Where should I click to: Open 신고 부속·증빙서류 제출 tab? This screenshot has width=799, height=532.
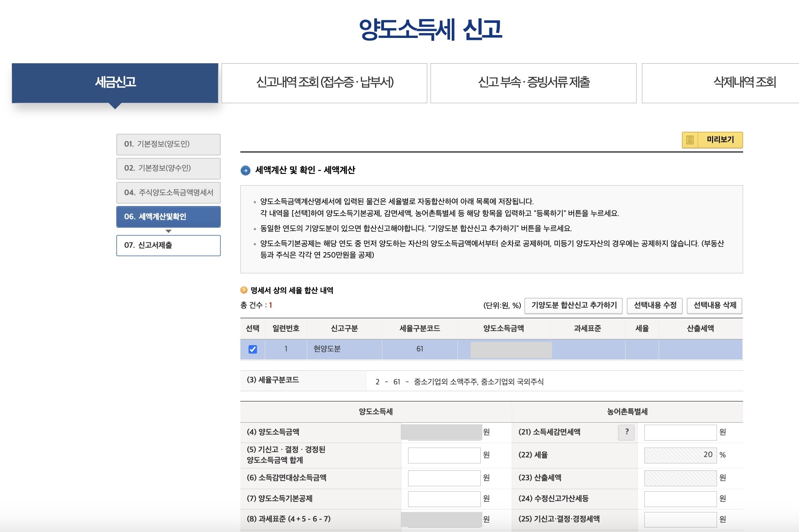coord(533,83)
